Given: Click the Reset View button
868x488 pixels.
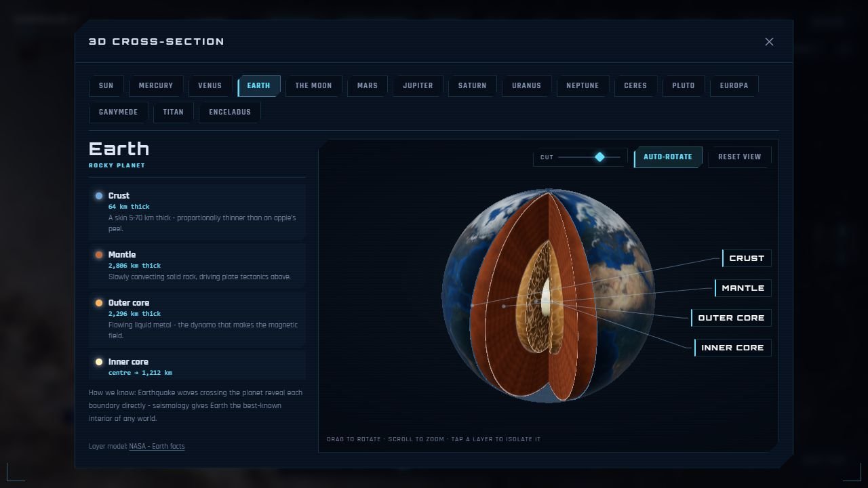Looking at the screenshot, I should coord(739,157).
